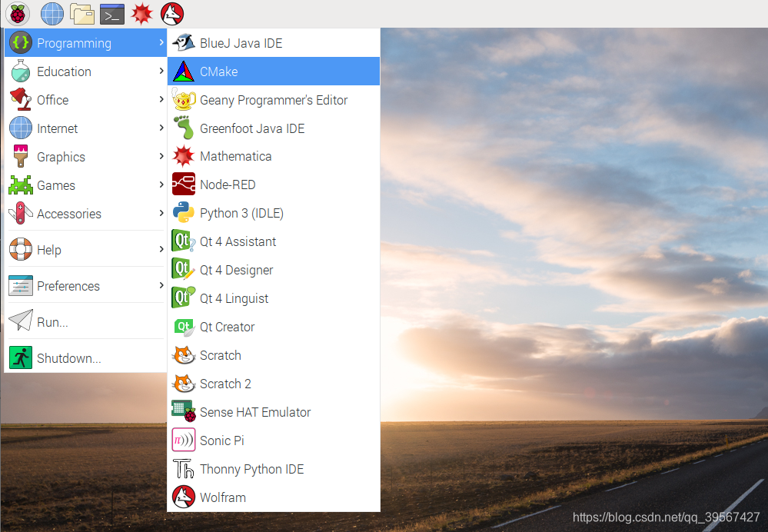
Task: Open the Graphics menu category
Action: [x=85, y=156]
